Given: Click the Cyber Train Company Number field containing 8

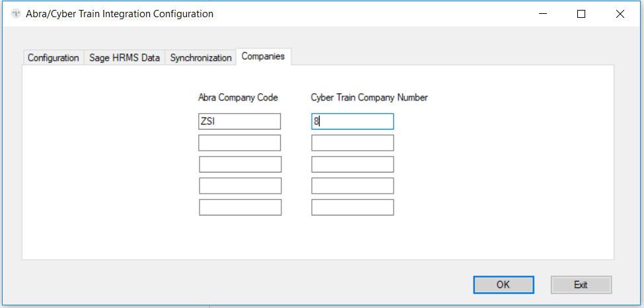Looking at the screenshot, I should pyautogui.click(x=353, y=122).
